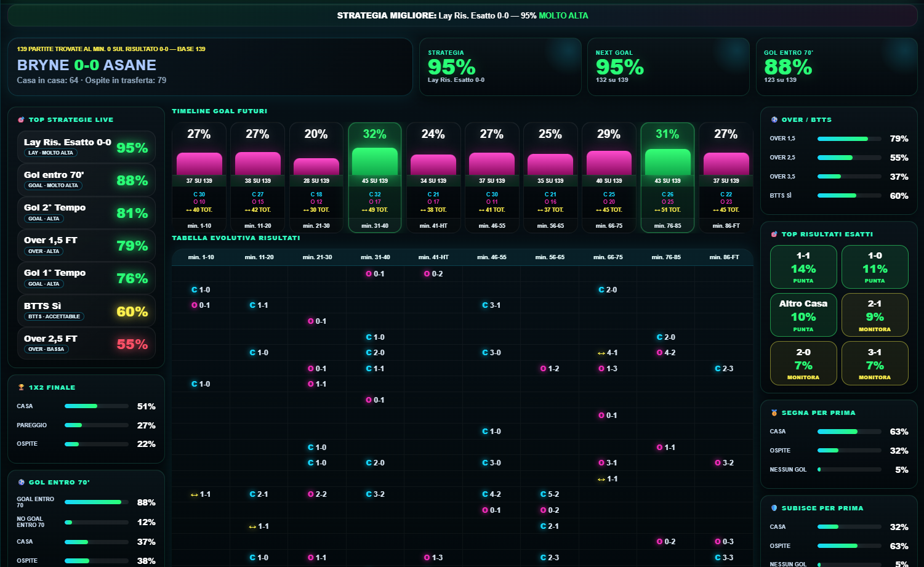Select the 29% min. 66-75 timeline column

point(609,177)
